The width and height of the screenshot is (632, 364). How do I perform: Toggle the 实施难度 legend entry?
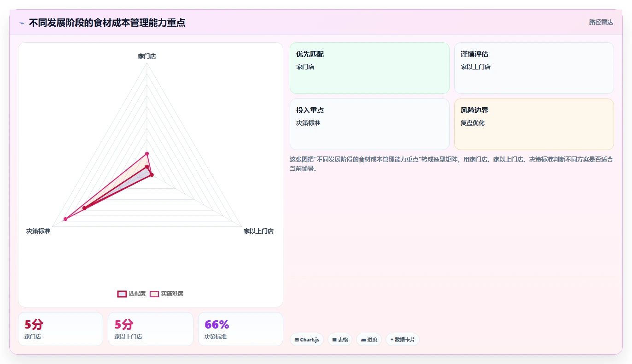[x=167, y=294]
